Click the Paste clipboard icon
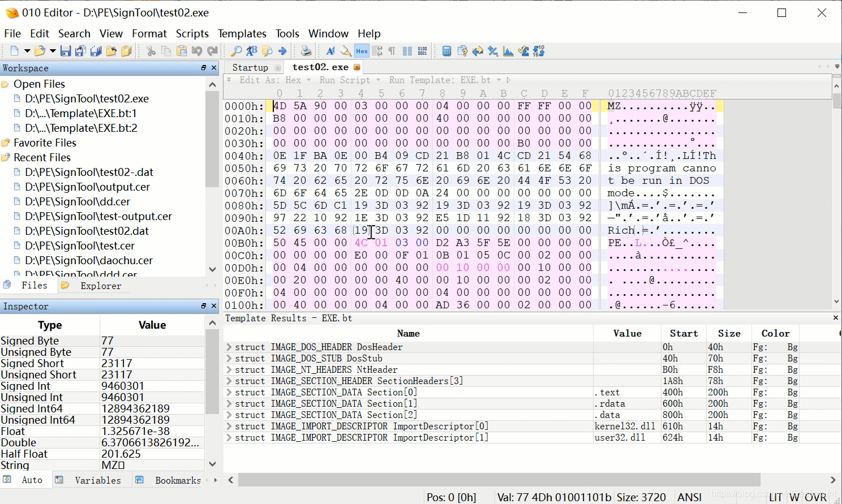The width and height of the screenshot is (842, 504). click(182, 51)
